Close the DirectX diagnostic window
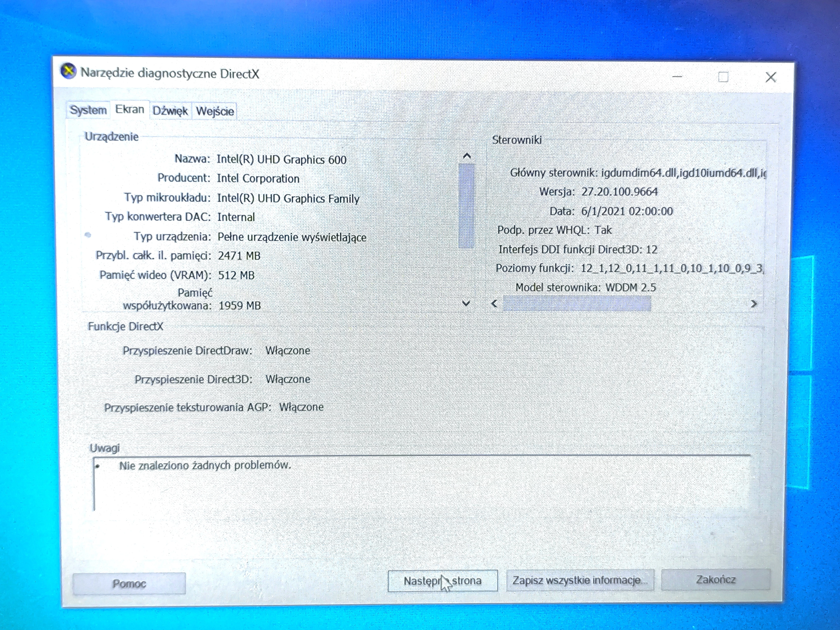Screen dimensions: 840x630 pyautogui.click(x=770, y=77)
